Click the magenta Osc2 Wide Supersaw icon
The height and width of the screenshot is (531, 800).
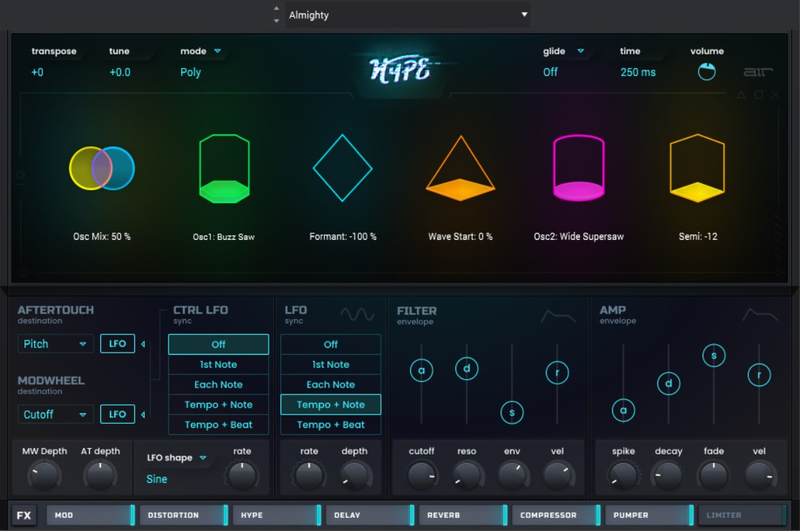tap(578, 169)
